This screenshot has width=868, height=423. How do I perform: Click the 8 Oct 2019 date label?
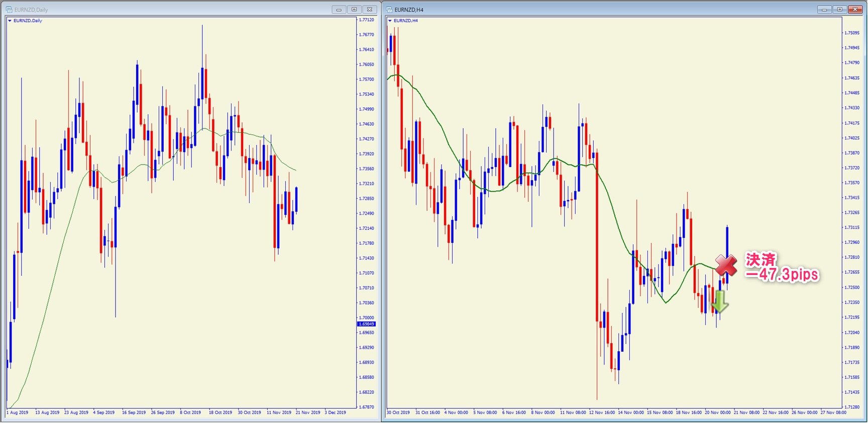[190, 412]
